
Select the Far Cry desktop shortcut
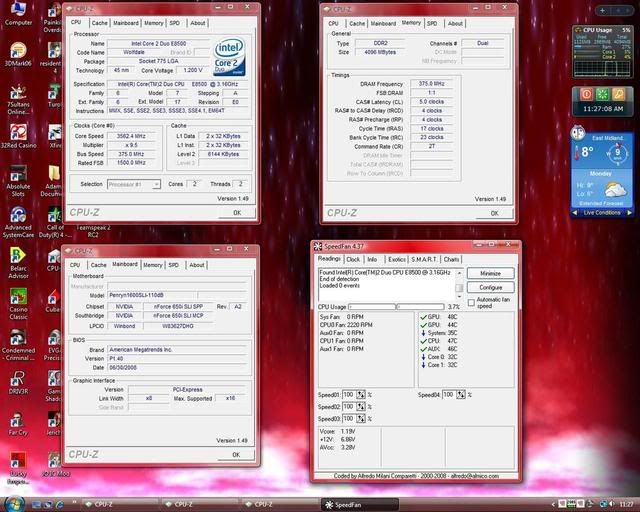(x=18, y=423)
